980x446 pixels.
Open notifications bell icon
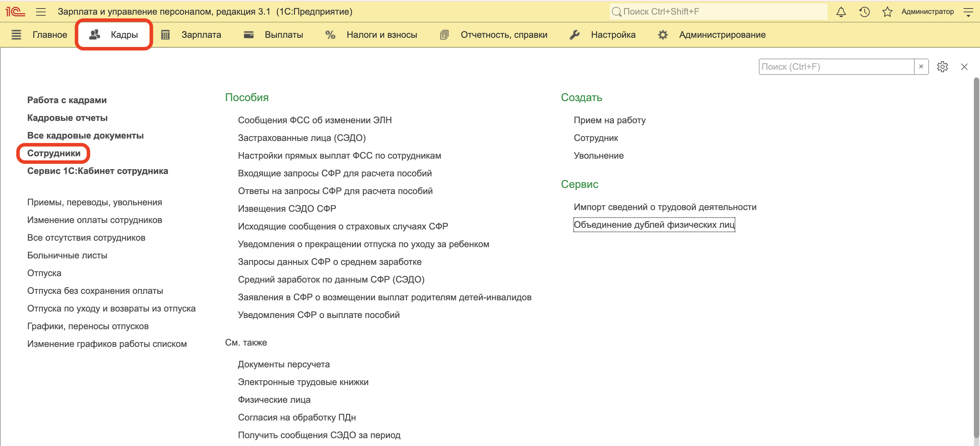(841, 12)
